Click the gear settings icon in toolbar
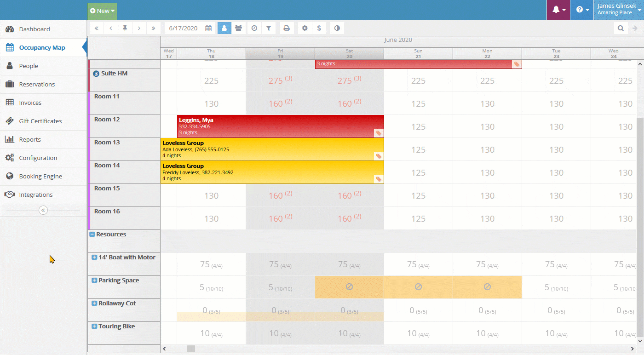644x355 pixels. click(305, 28)
